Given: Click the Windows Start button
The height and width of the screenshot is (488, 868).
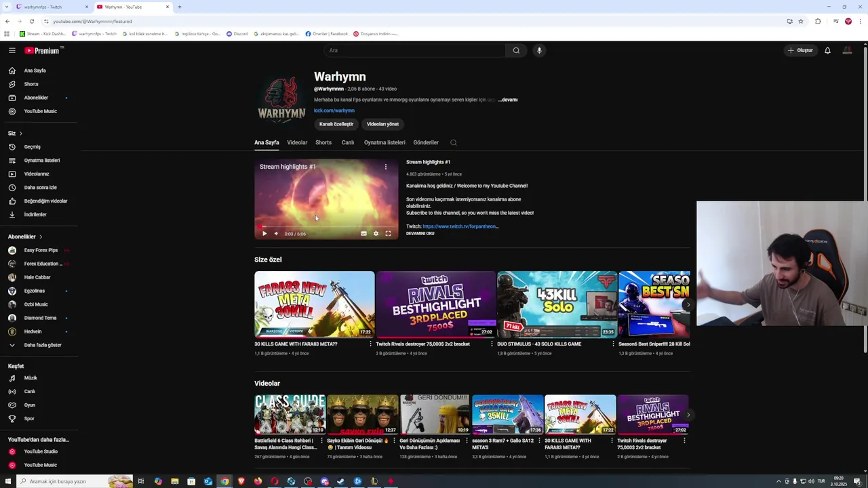Looking at the screenshot, I should tap(8, 481).
